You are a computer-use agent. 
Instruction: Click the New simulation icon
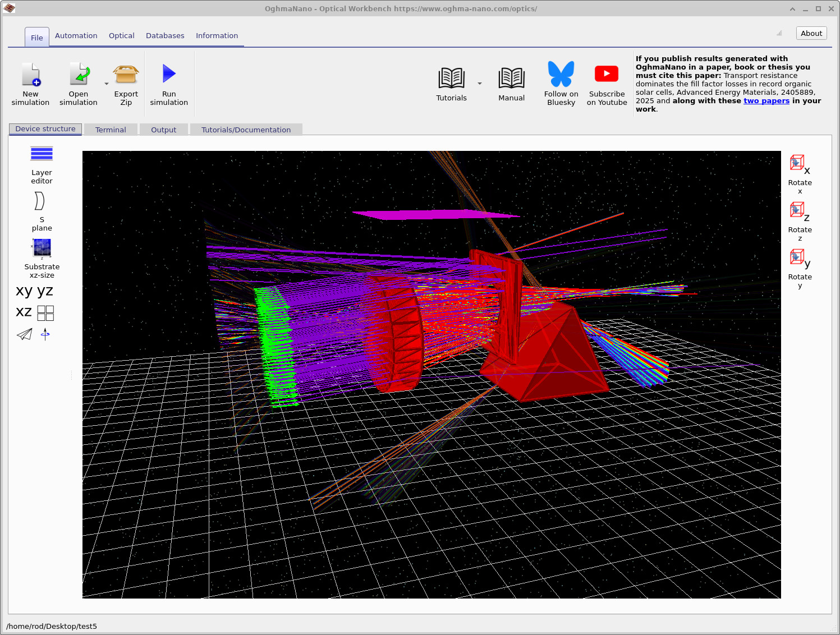click(x=31, y=75)
